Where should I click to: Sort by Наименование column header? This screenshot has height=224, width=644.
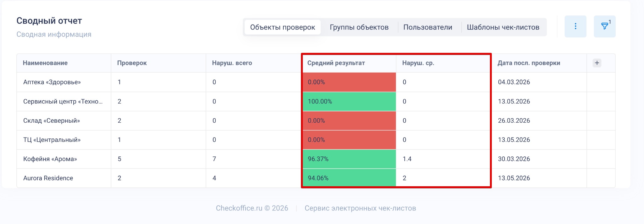(45, 63)
